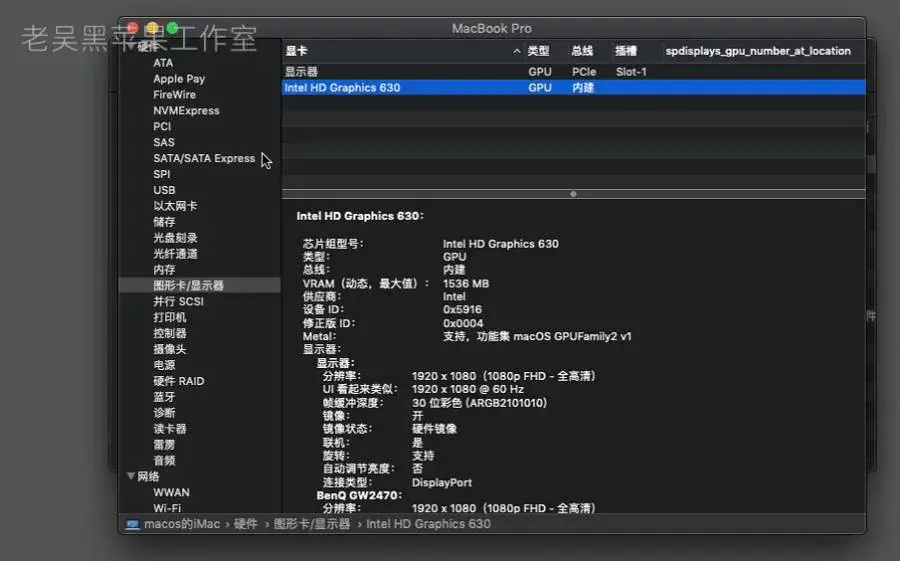Click the Slot-1 cell
Viewport: 900px width, 561px height.
tap(631, 72)
